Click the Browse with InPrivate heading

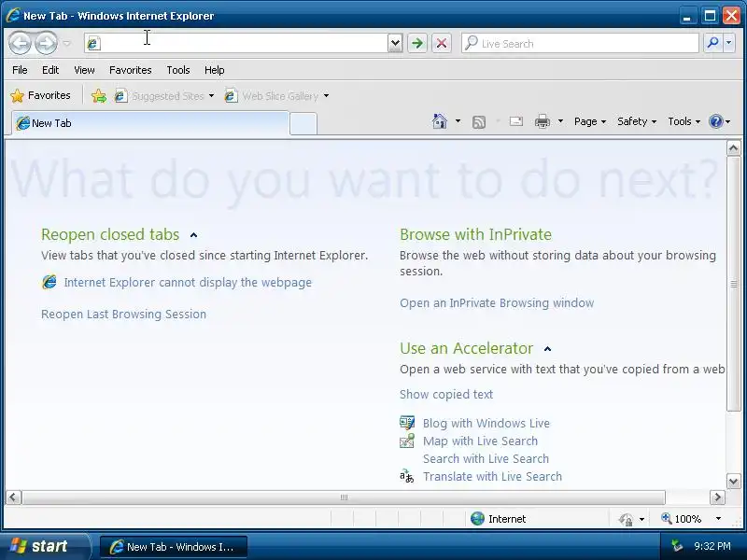(475, 234)
